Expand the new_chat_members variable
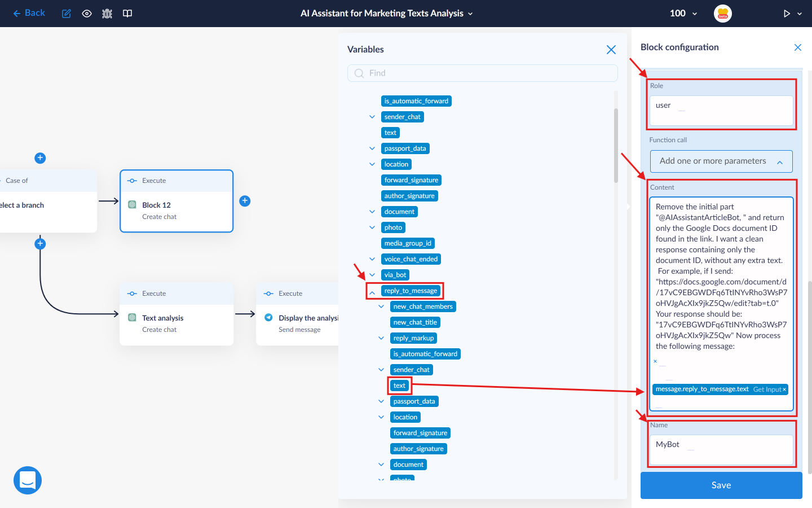This screenshot has width=812, height=508. (x=381, y=306)
